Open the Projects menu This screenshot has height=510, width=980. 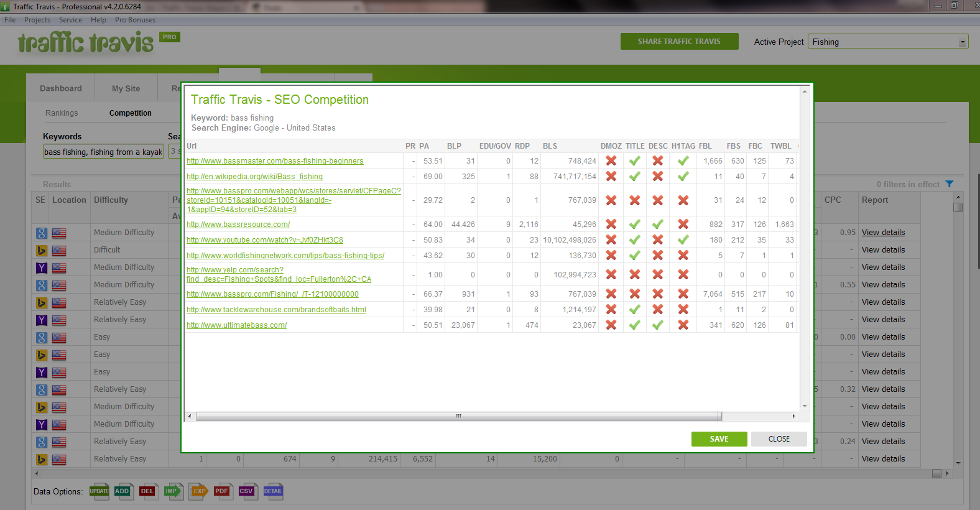[37, 20]
